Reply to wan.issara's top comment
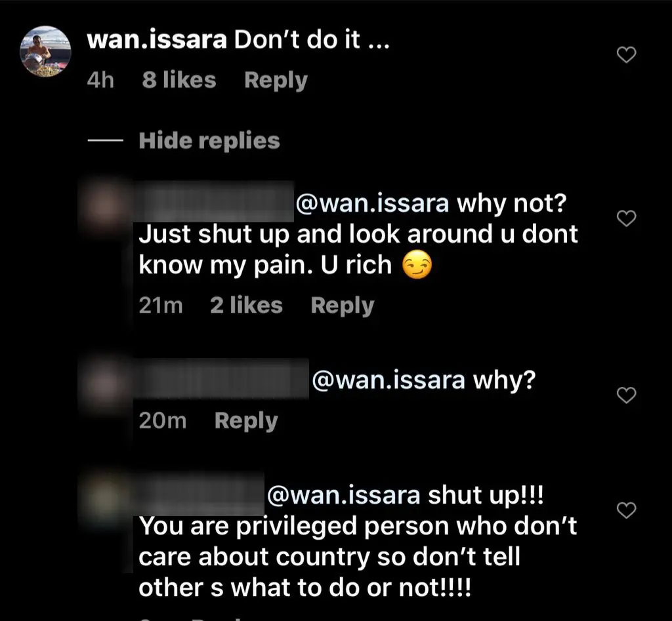The width and height of the screenshot is (672, 621). coord(276,81)
